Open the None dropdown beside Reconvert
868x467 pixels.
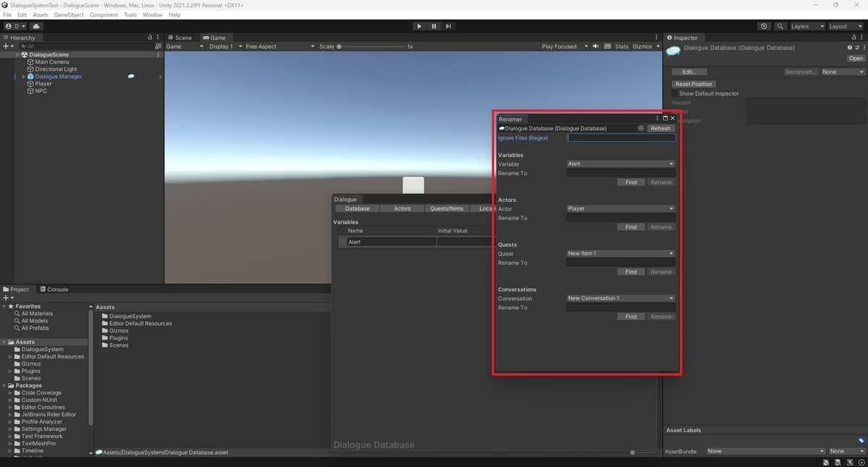tap(843, 72)
